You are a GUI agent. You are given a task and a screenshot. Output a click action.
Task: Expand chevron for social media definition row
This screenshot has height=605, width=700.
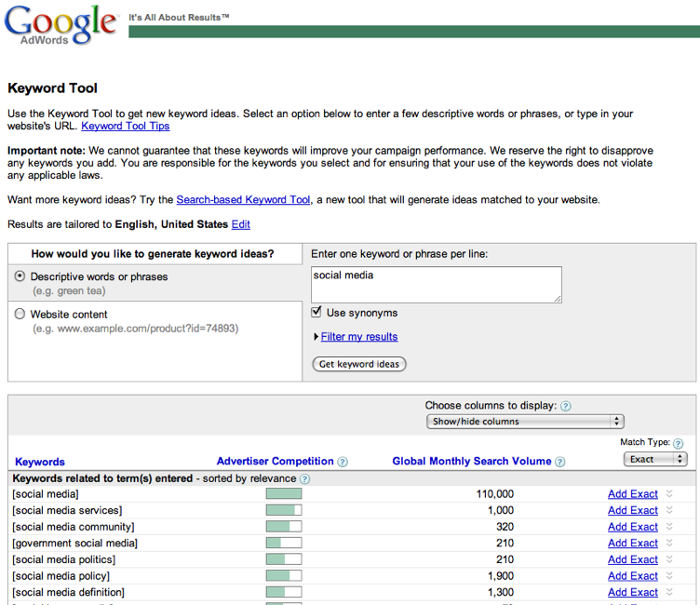coord(669,592)
